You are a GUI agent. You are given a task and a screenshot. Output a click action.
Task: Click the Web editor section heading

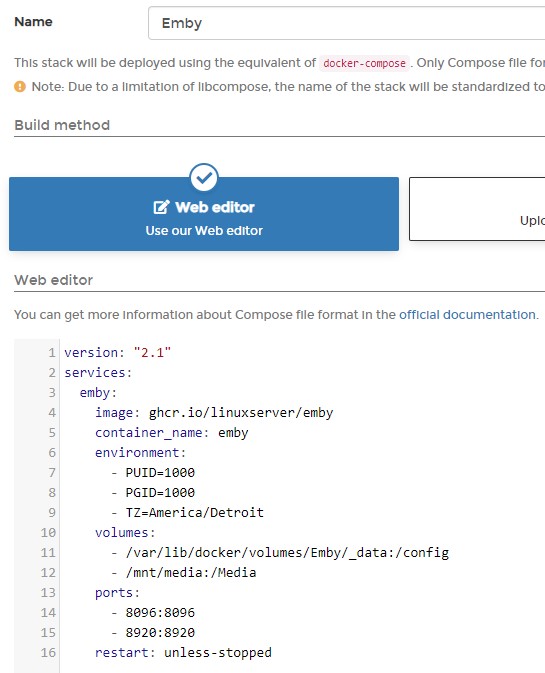click(x=54, y=280)
